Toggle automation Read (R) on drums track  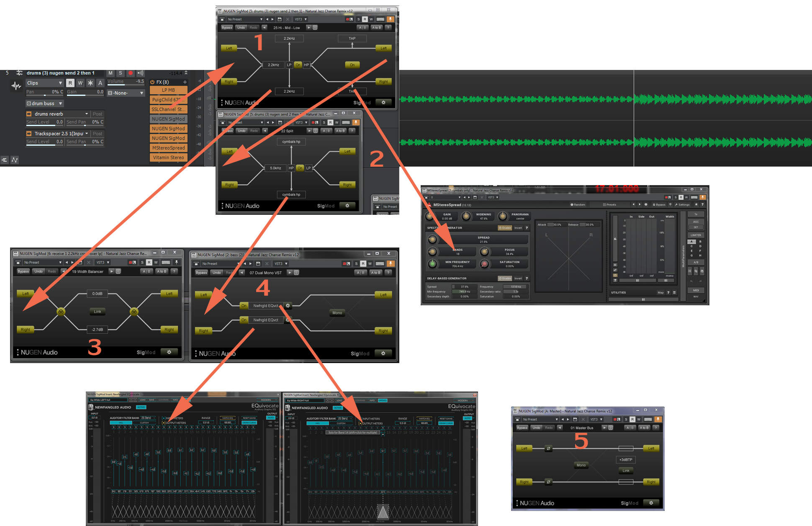pyautogui.click(x=70, y=83)
